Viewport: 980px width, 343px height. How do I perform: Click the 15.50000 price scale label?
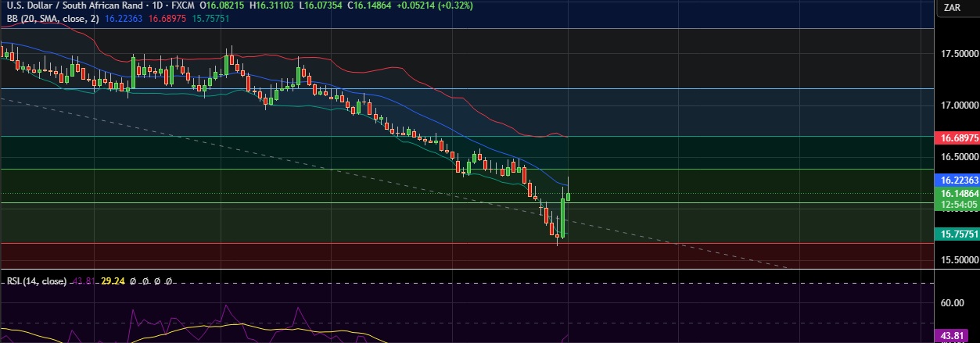point(960,260)
